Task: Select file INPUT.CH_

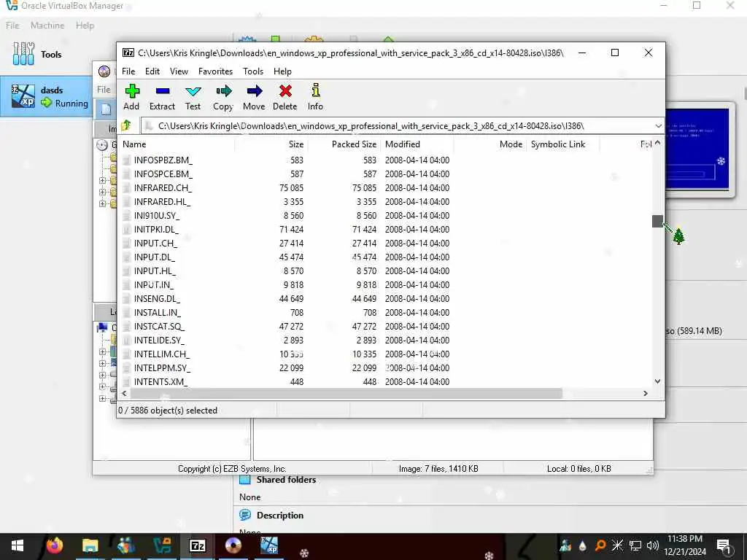Action: (x=155, y=243)
